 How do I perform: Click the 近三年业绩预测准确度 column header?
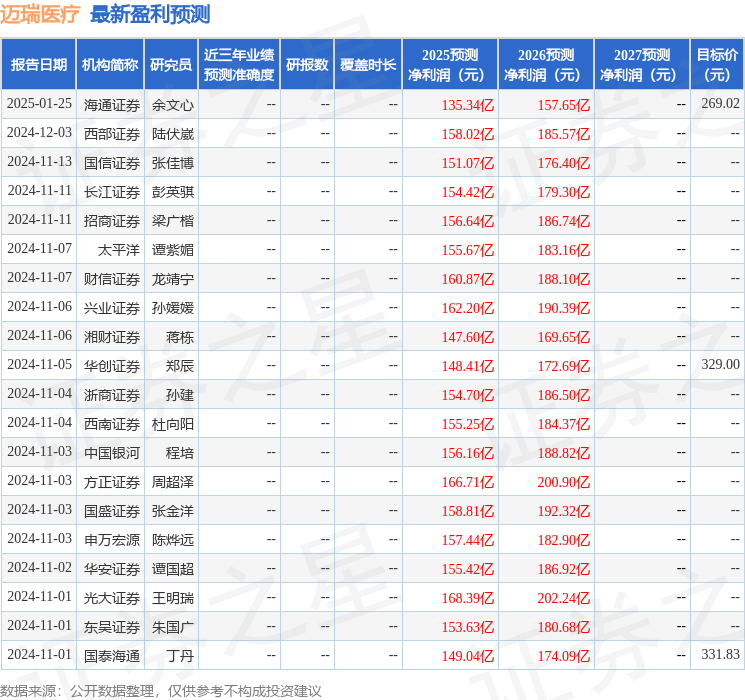coord(239,65)
